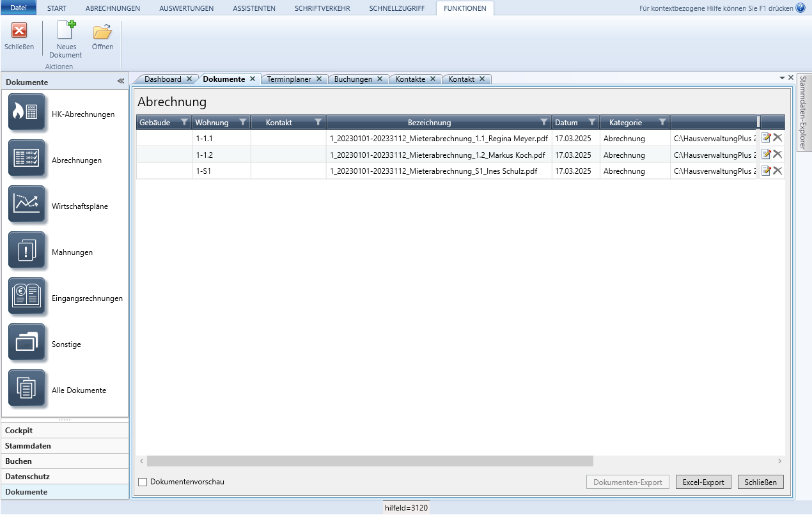Enable the Dokumentenvorschau checkbox
The width and height of the screenshot is (812, 515).
143,482
